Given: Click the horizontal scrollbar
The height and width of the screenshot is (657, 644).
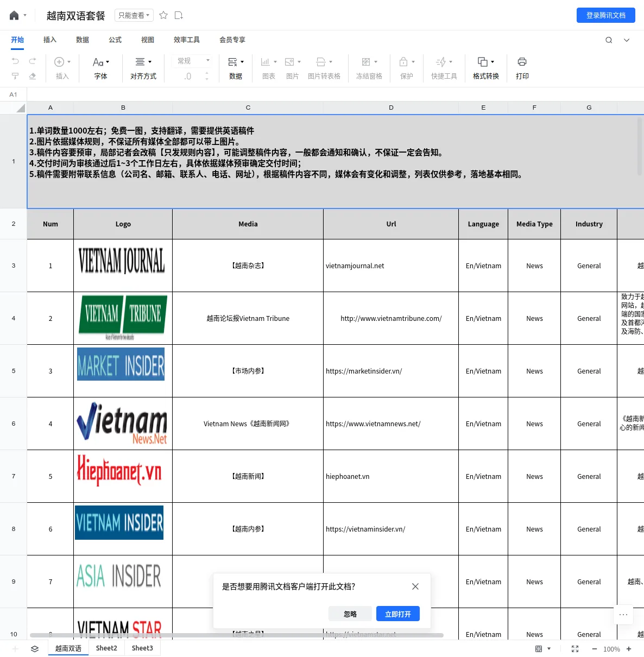Looking at the screenshot, I should point(237,635).
